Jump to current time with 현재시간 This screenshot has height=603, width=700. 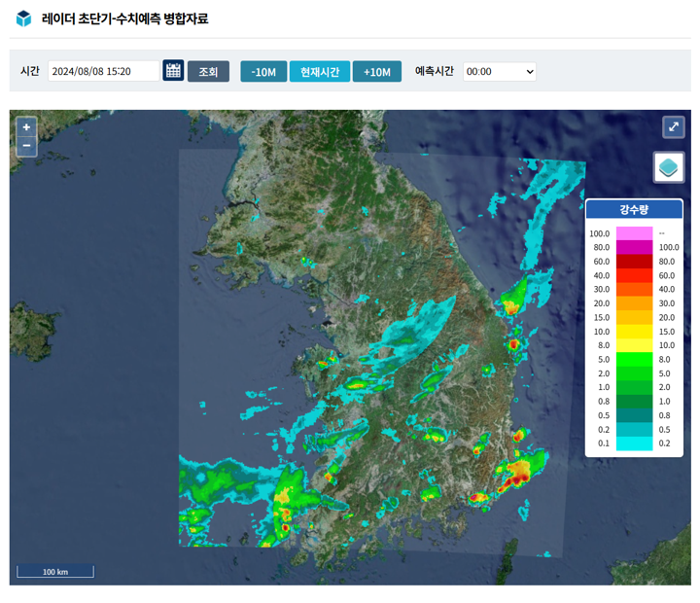pyautogui.click(x=319, y=71)
